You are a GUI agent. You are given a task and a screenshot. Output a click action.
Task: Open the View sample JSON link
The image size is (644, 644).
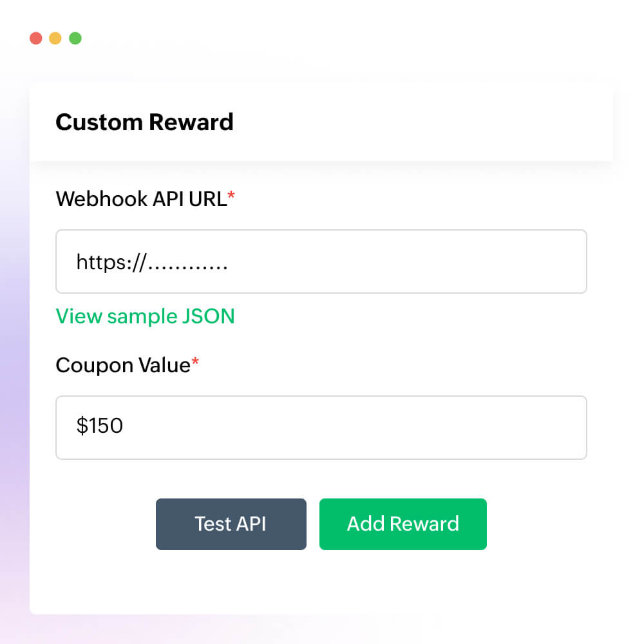145,316
